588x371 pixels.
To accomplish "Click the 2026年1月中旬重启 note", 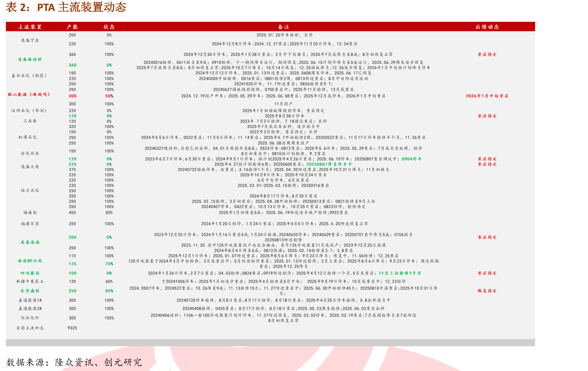I will coord(487,96).
